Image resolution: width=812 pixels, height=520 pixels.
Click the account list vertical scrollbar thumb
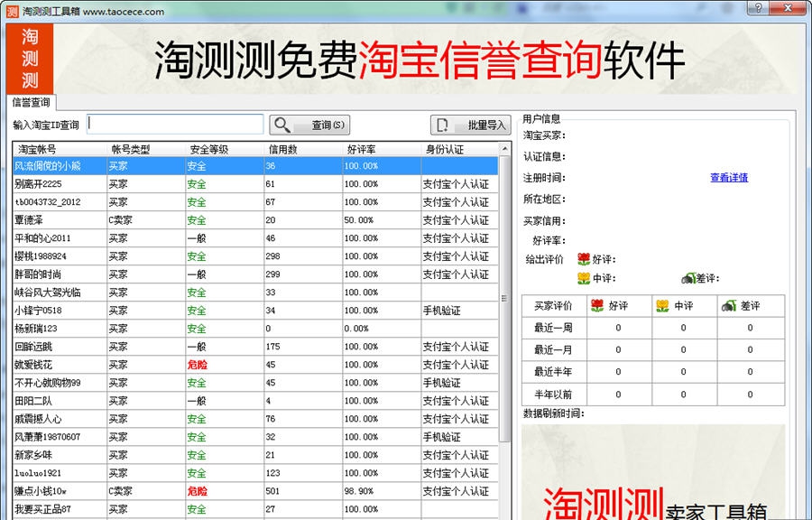504,298
